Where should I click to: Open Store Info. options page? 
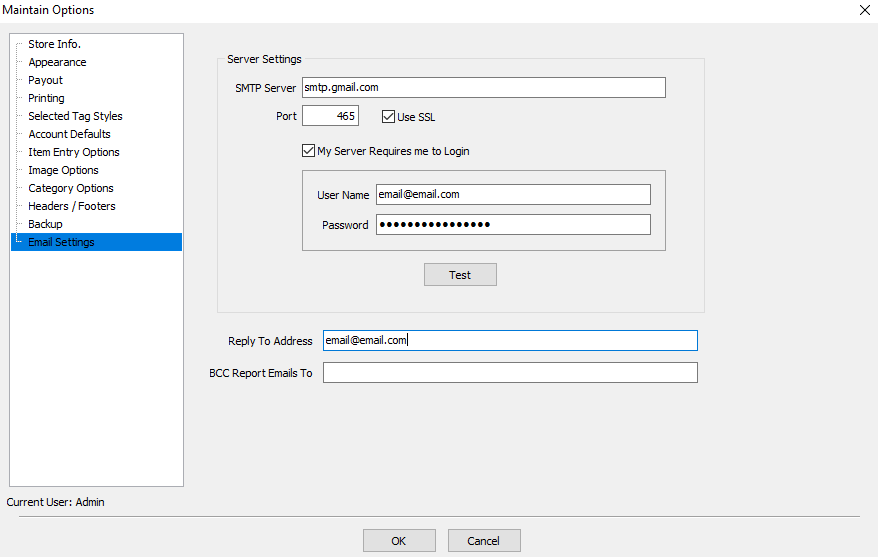(x=54, y=44)
